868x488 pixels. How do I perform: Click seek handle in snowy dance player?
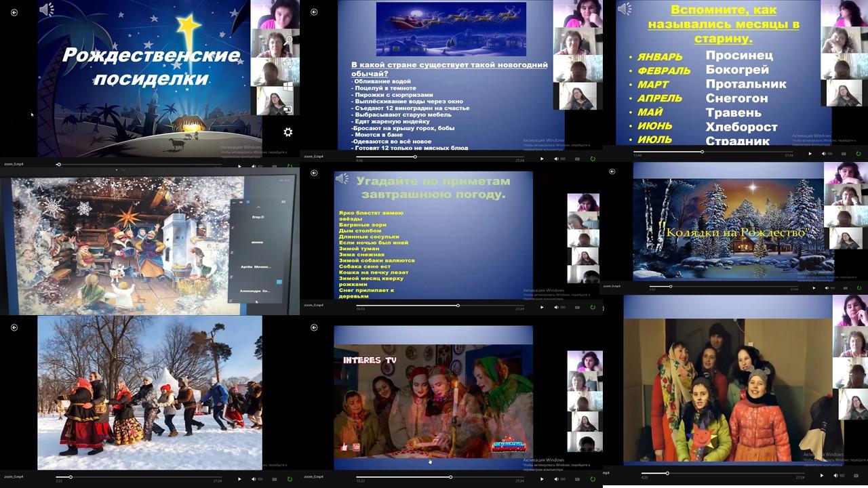point(70,477)
